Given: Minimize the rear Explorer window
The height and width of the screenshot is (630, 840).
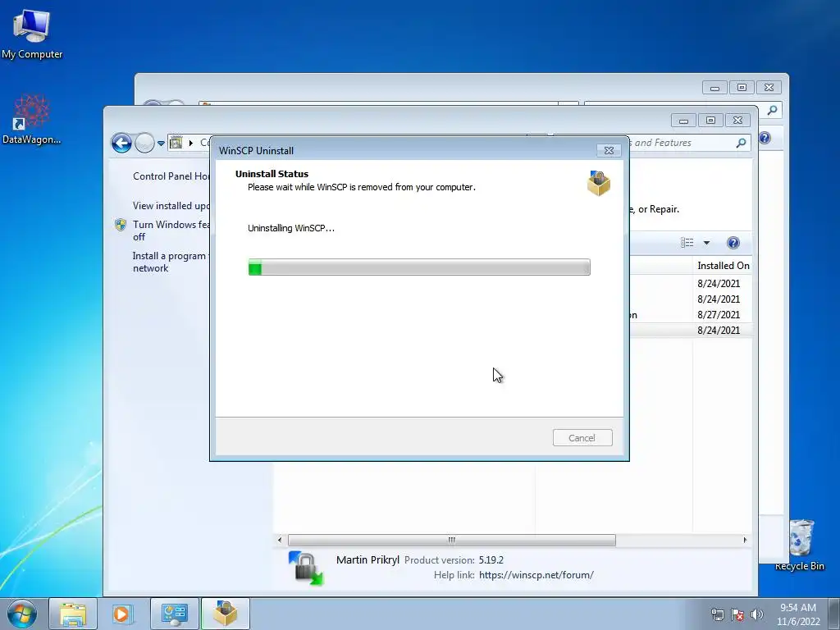Looking at the screenshot, I should point(714,87).
